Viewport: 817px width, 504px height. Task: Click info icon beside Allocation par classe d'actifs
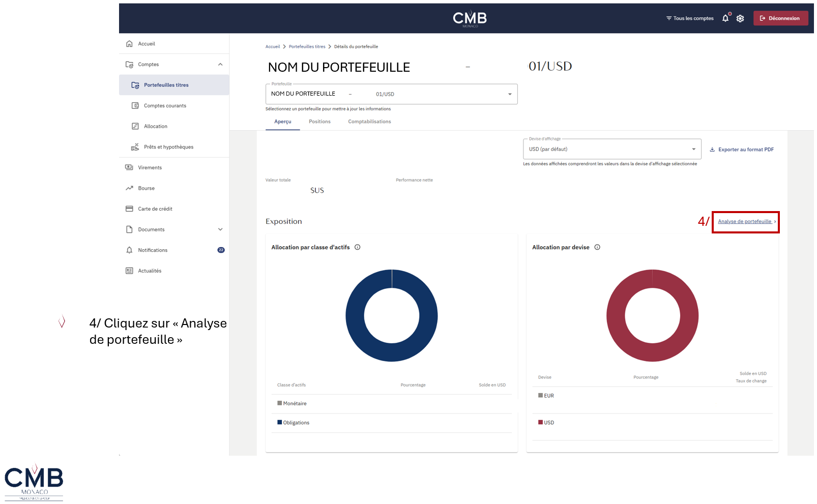tap(358, 247)
